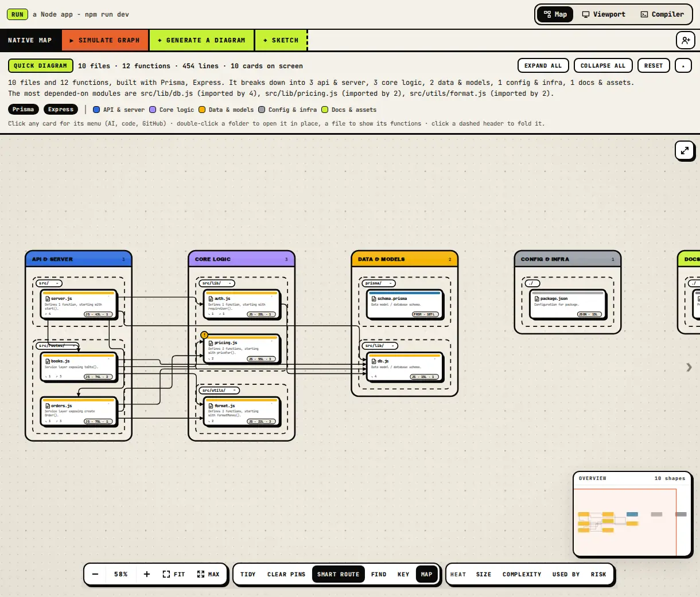Click the books.js file icon
700x597 pixels.
tap(48, 361)
